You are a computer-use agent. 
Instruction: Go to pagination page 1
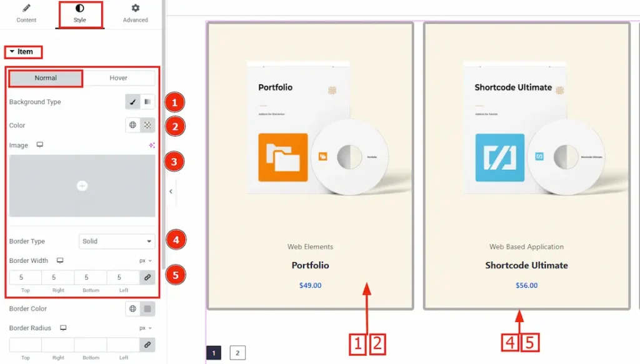click(214, 353)
